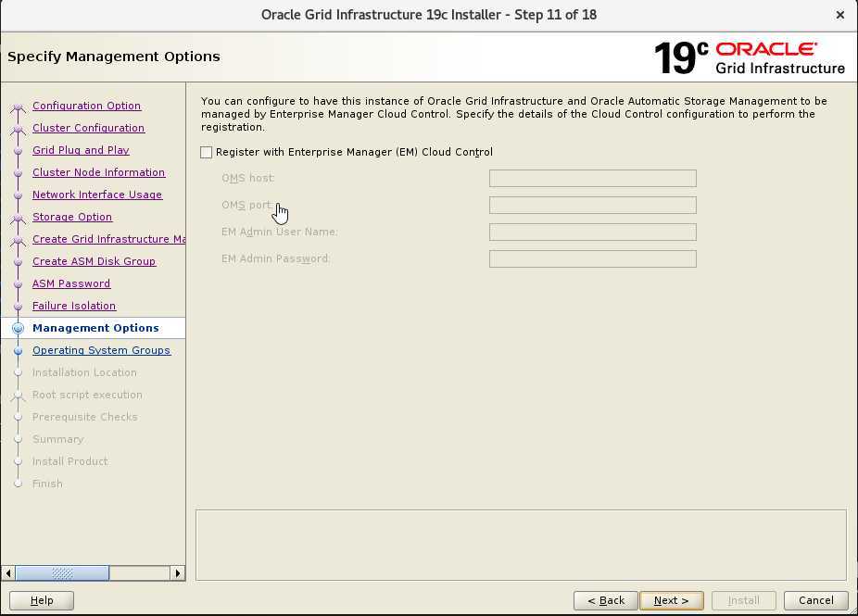
Task: Click the message area at the bottom
Action: [521, 545]
